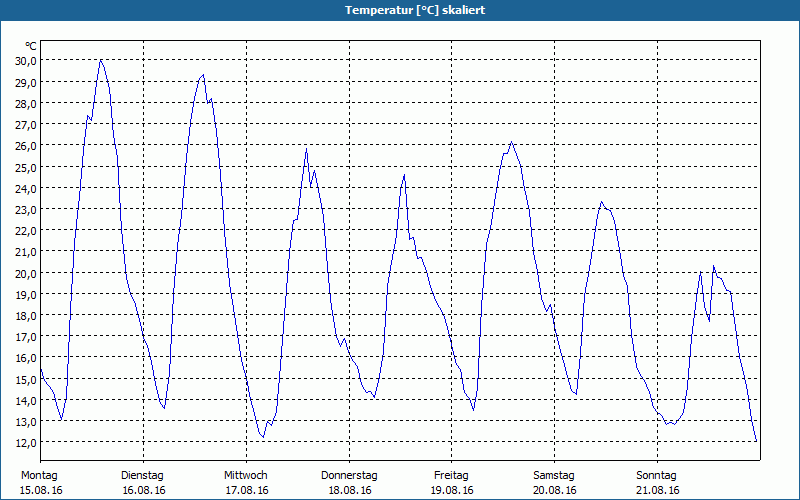800x500 pixels.
Task: Select the 15.08.16 date label
Action: pos(41,490)
